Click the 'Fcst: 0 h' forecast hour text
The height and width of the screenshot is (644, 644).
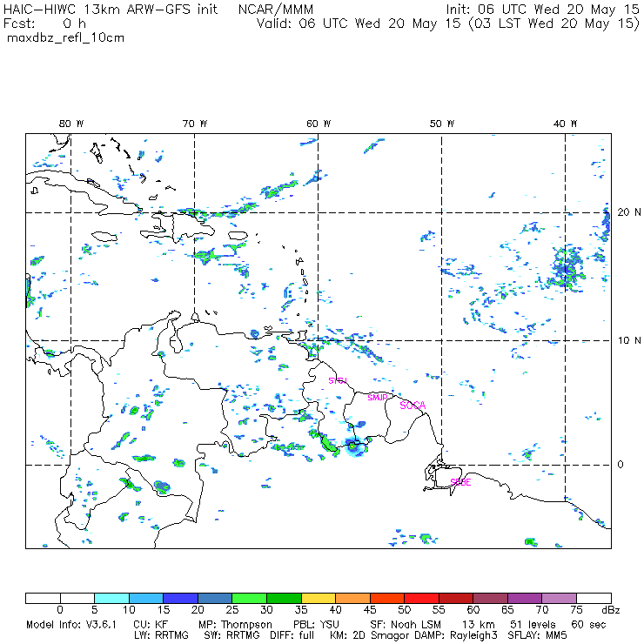[44, 23]
